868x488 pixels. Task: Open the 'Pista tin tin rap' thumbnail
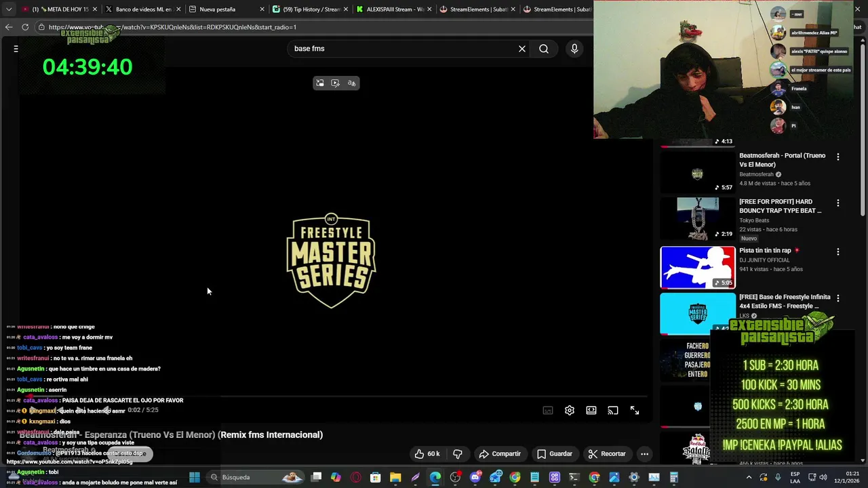pyautogui.click(x=698, y=267)
